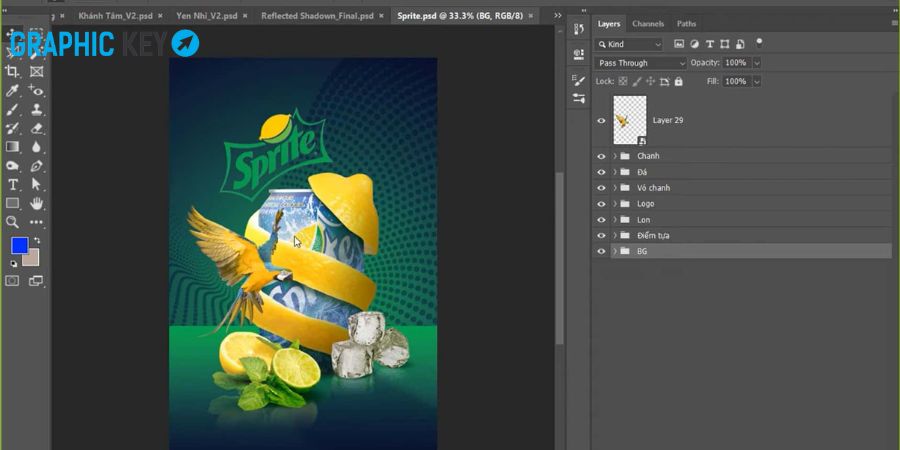900x450 pixels.
Task: Lock transparent pixels
Action: coord(623,82)
